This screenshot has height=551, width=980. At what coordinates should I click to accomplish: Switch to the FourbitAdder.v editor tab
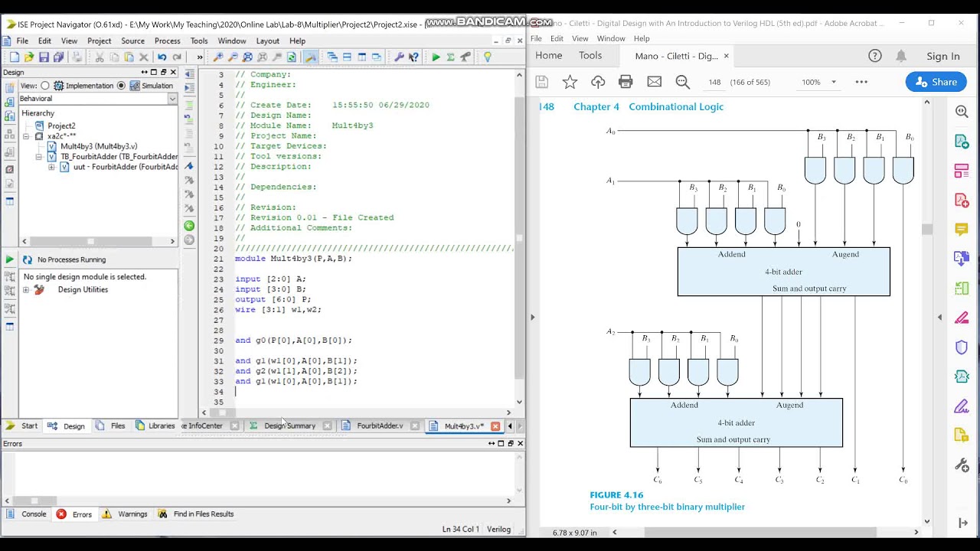click(x=379, y=426)
